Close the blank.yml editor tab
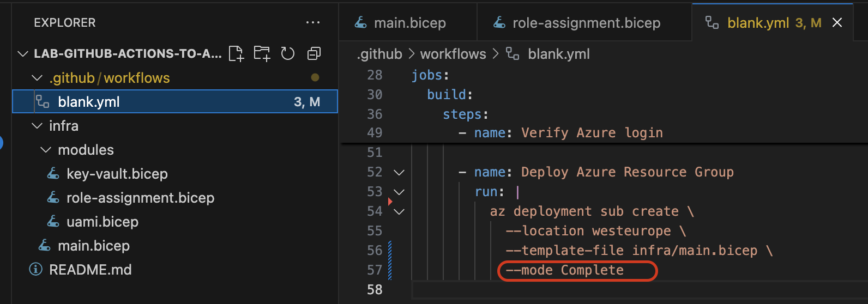The image size is (868, 304). (x=837, y=22)
